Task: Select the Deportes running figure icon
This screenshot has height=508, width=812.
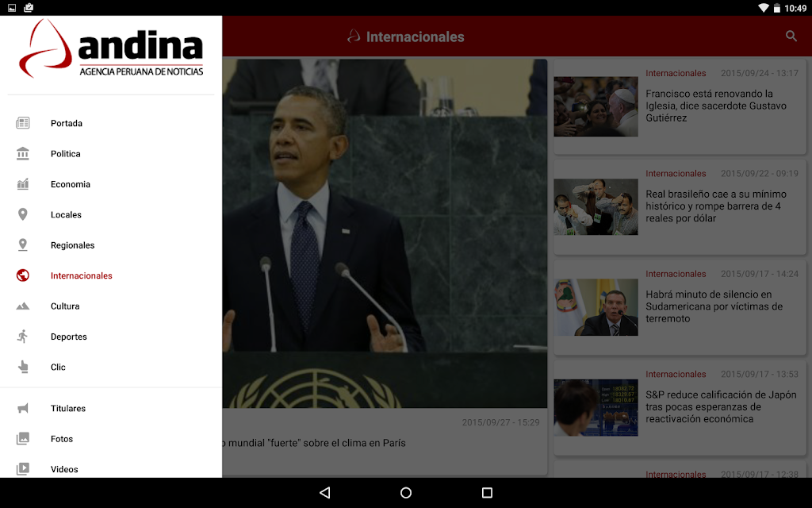Action: pos(23,337)
